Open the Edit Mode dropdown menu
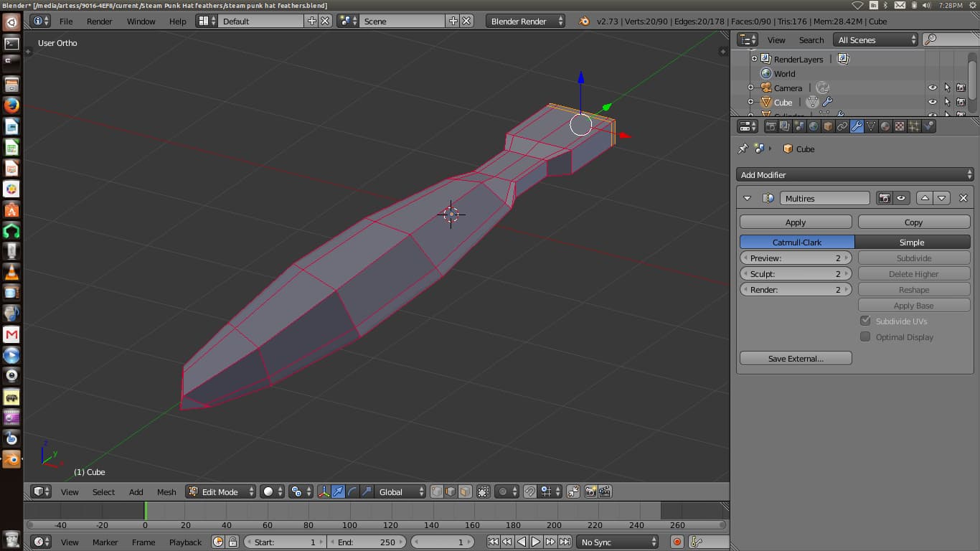Viewport: 980px width, 551px height. tap(220, 491)
